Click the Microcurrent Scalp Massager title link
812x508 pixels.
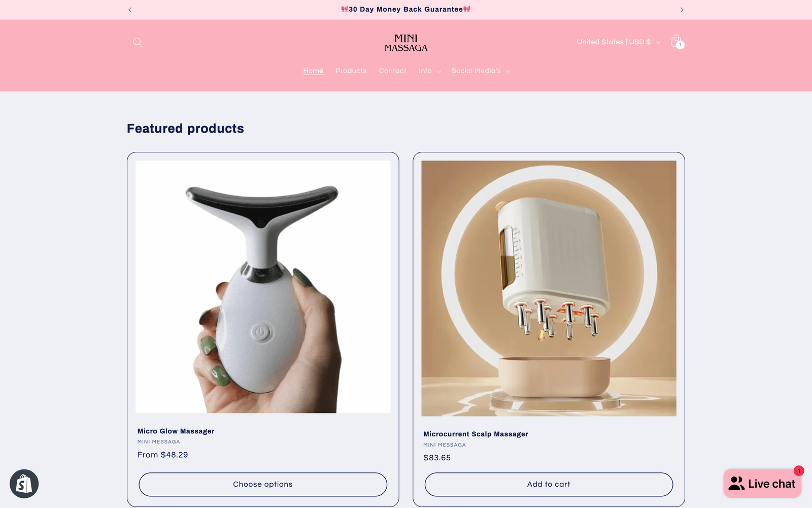(x=476, y=434)
